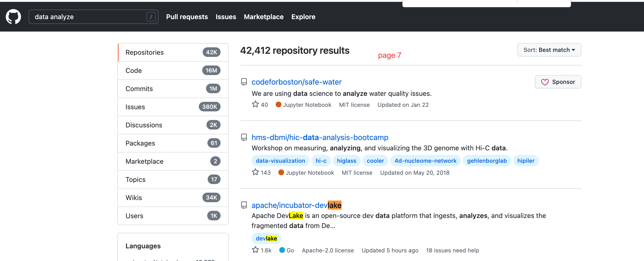Open hms-dbmi/hic-data-analysis-bootcamp repository link

[x=320, y=137]
